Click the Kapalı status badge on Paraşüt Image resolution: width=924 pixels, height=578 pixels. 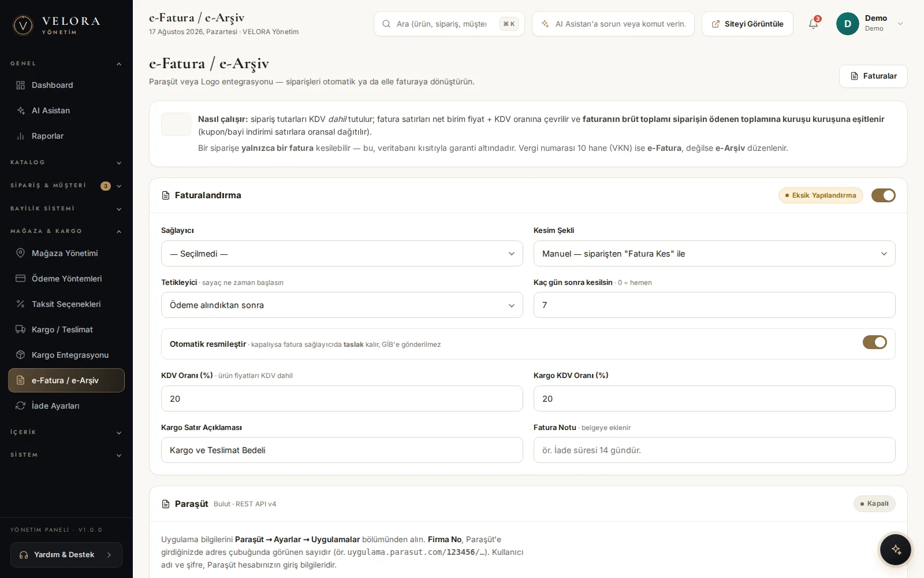click(874, 504)
